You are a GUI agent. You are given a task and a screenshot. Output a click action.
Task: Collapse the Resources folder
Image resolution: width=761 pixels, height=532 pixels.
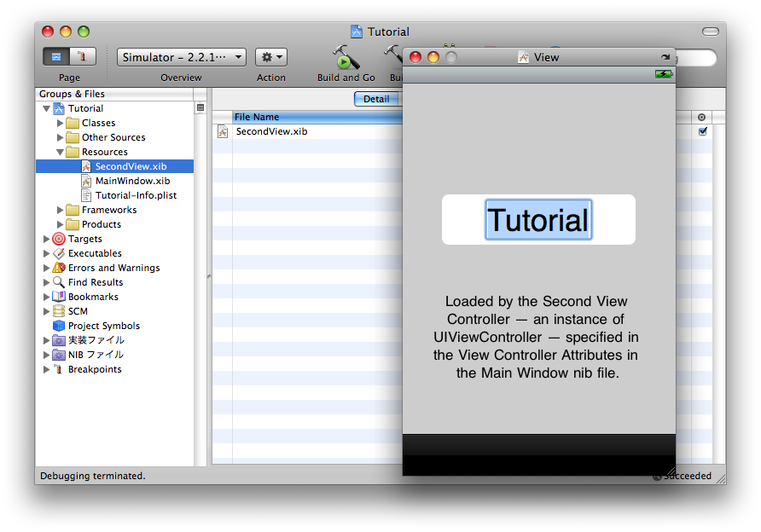pyautogui.click(x=61, y=152)
